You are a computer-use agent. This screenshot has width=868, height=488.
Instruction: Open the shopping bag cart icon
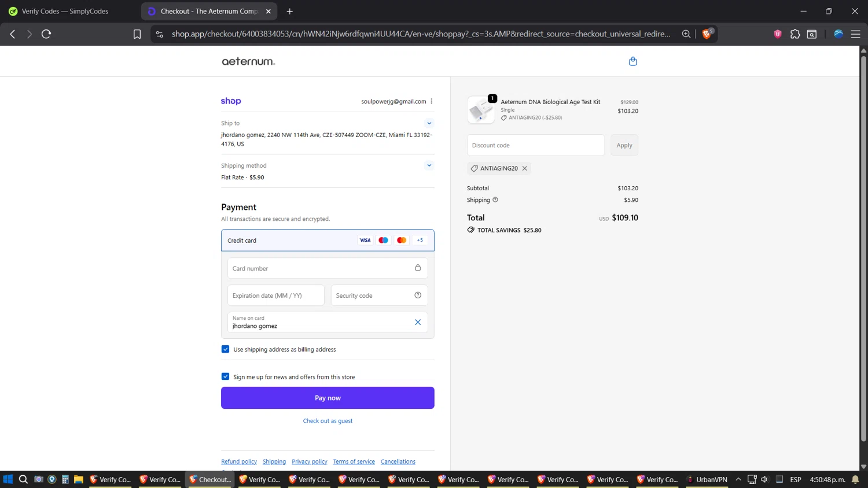pos(632,61)
